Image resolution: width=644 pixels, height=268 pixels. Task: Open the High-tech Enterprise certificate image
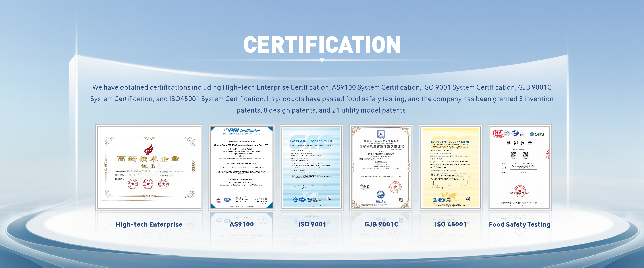pos(149,167)
